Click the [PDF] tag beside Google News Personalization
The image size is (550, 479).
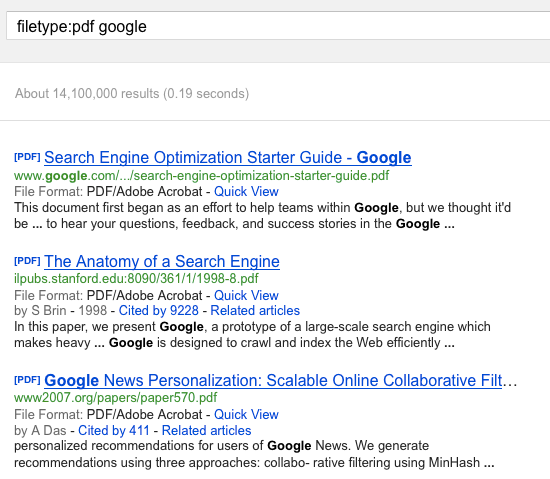(x=27, y=380)
